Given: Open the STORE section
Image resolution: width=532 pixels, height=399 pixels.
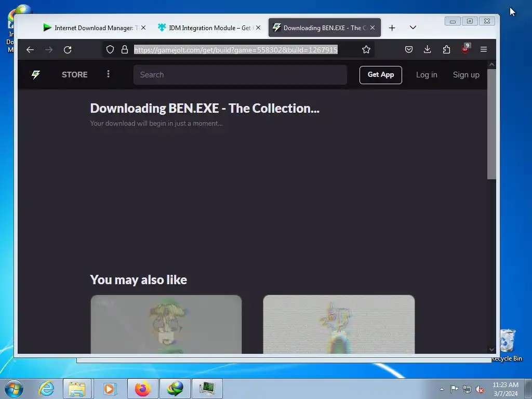Looking at the screenshot, I should point(75,75).
